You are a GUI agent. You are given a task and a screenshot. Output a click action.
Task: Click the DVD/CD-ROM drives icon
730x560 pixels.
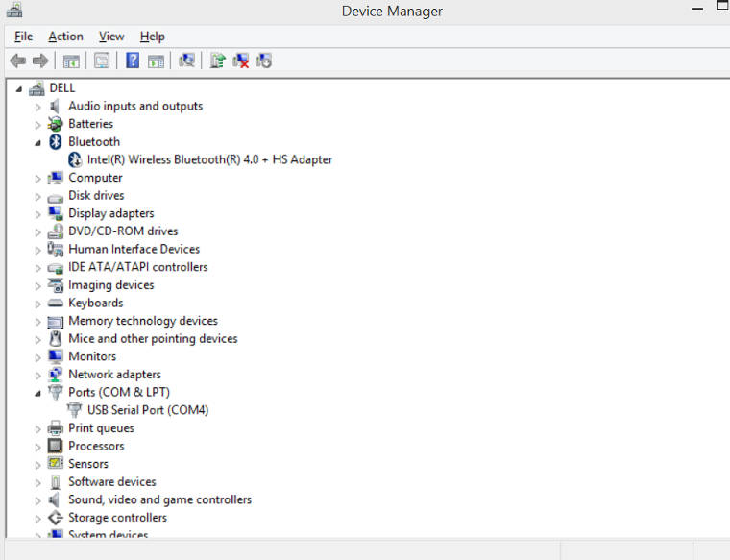coord(56,231)
